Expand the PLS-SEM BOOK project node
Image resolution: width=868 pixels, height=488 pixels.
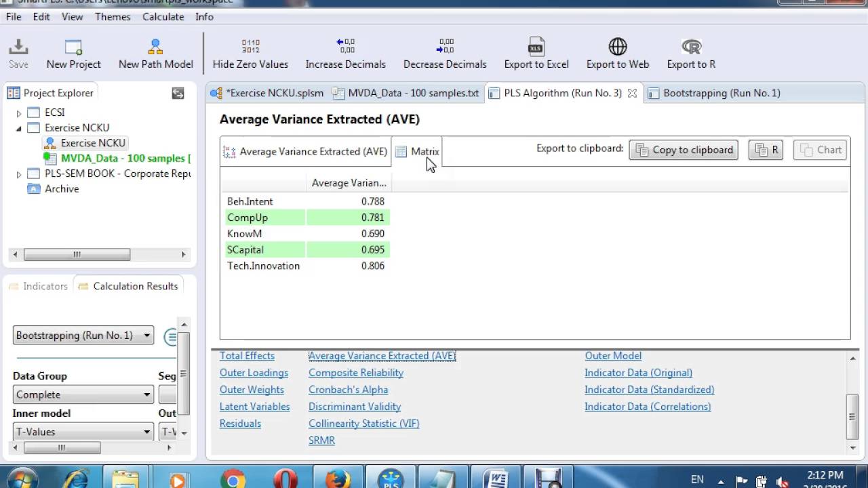click(x=19, y=174)
